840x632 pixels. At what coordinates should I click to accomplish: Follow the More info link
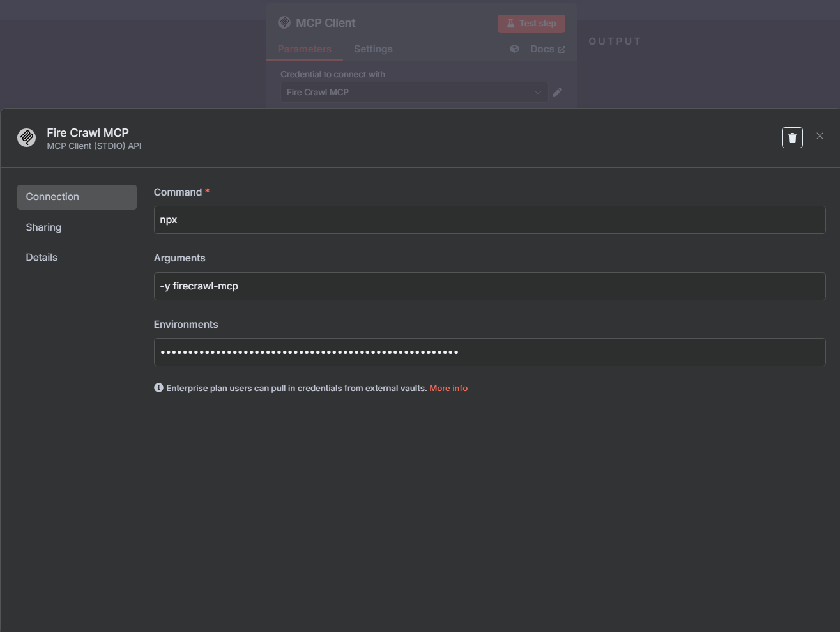tap(448, 388)
